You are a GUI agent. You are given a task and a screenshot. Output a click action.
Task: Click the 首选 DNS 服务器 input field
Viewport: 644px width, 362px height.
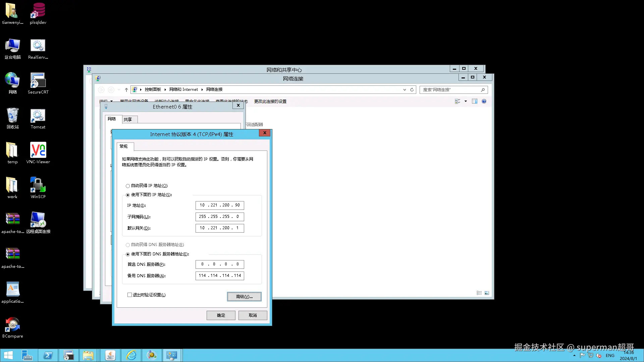click(x=220, y=264)
